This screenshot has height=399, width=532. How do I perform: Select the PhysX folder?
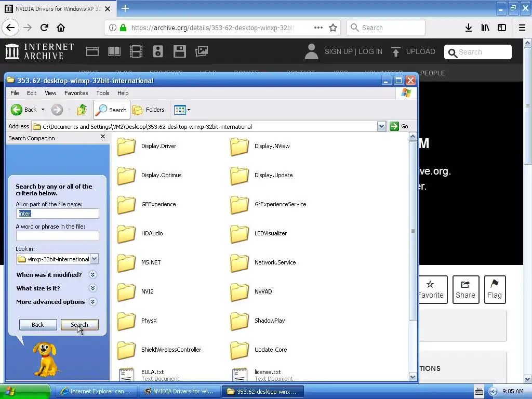click(x=137, y=321)
